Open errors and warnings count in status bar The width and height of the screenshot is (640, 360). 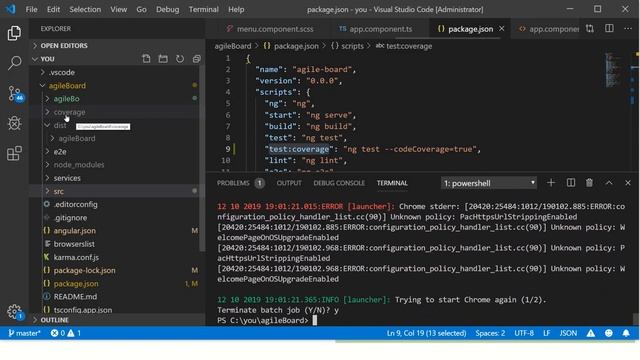pos(65,333)
